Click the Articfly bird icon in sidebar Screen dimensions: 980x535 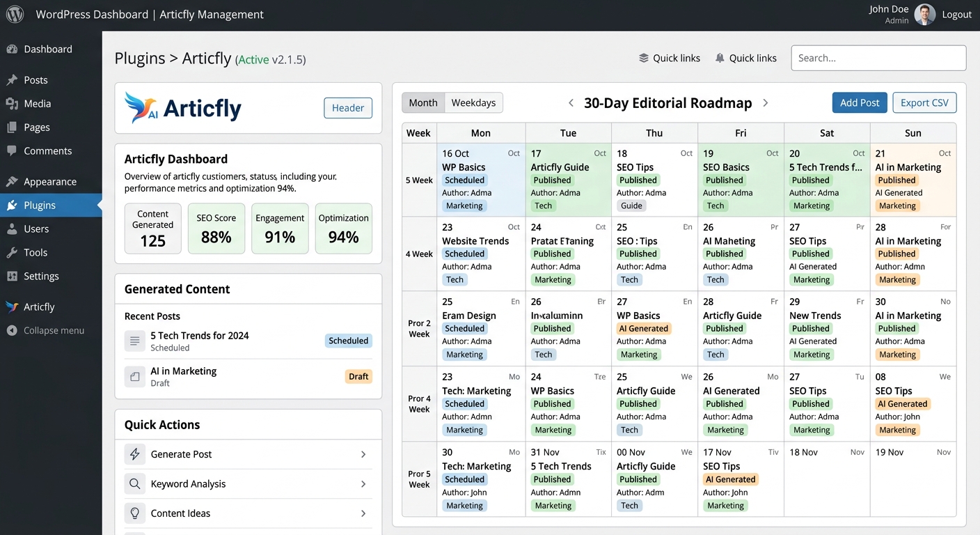(x=12, y=307)
